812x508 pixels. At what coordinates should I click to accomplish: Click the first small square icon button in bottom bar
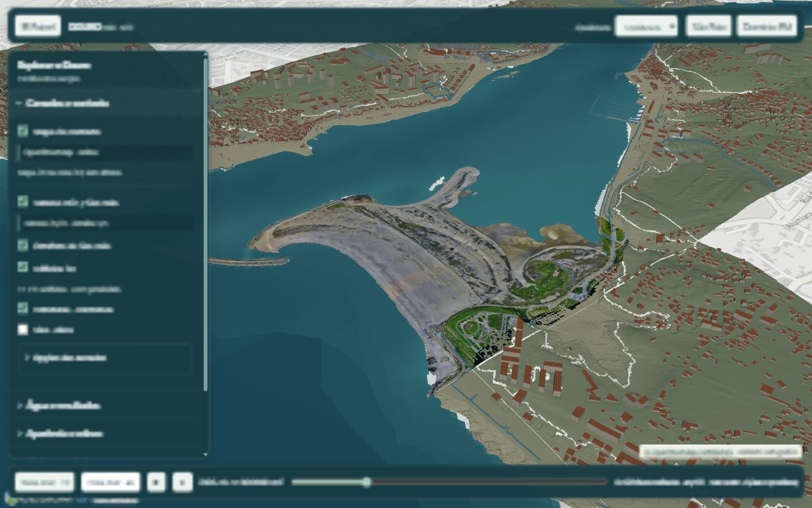click(x=156, y=483)
